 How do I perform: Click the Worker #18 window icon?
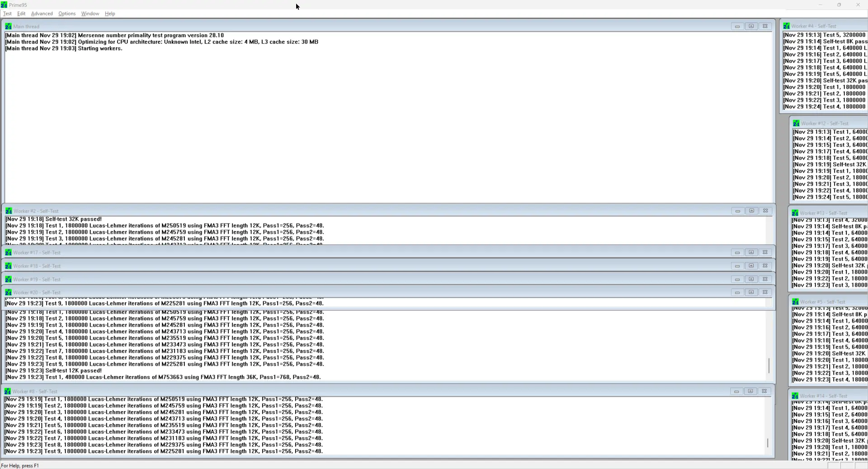click(x=8, y=266)
